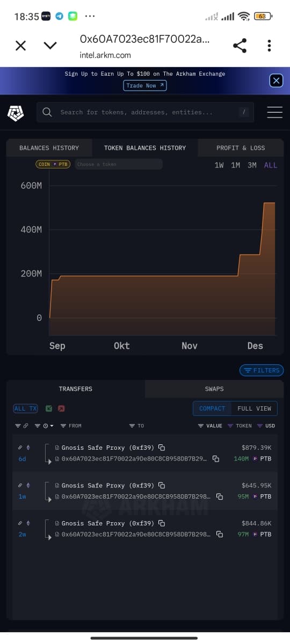Open the Arkham logo home icon
The height and width of the screenshot is (644, 290).
(16, 112)
